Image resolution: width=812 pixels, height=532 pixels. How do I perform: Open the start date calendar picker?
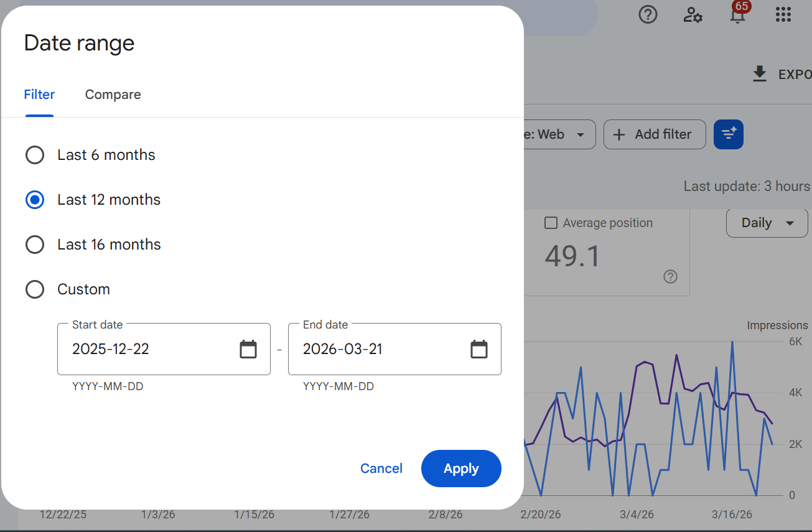tap(248, 349)
